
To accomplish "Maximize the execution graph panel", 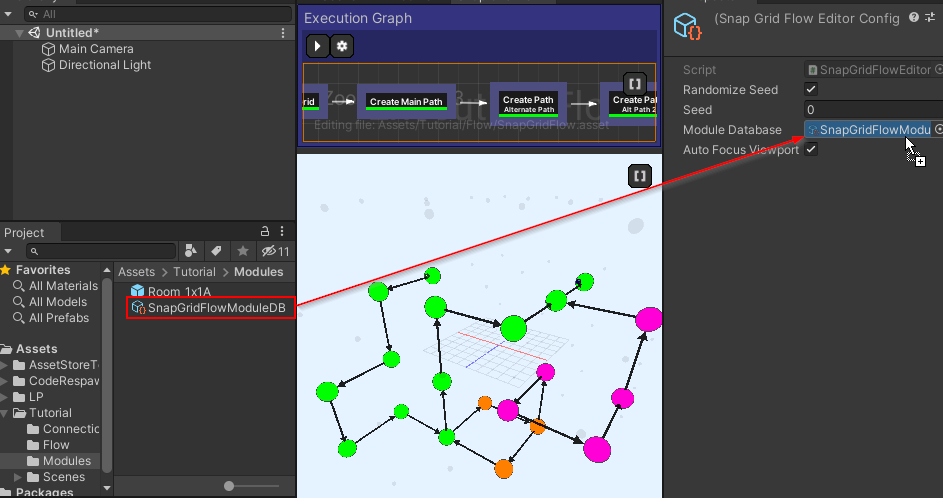I will pyautogui.click(x=634, y=84).
